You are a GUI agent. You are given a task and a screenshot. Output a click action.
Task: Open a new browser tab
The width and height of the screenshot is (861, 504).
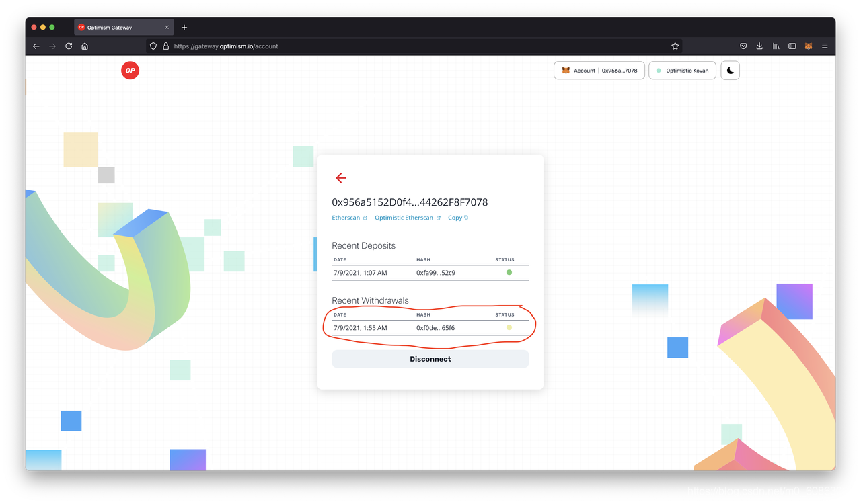(184, 28)
